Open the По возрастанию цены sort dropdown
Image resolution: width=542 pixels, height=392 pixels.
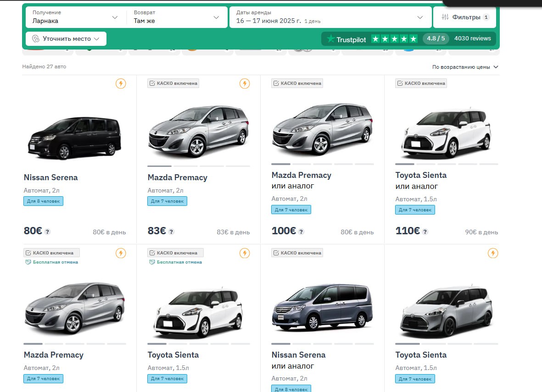coord(465,67)
